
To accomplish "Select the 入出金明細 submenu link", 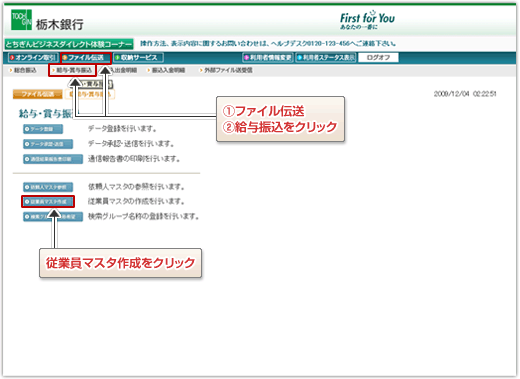I will pyautogui.click(x=124, y=70).
